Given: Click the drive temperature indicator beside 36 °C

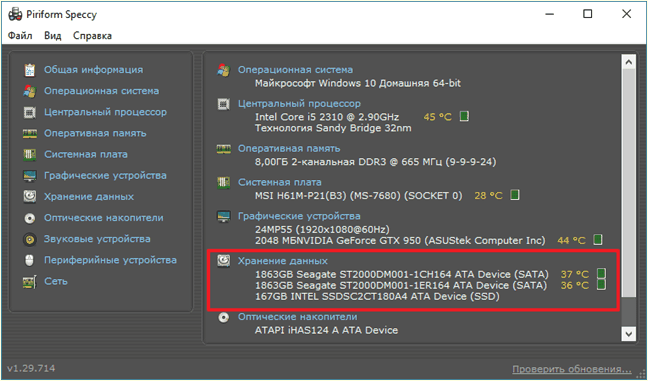Looking at the screenshot, I should pyautogui.click(x=601, y=285).
